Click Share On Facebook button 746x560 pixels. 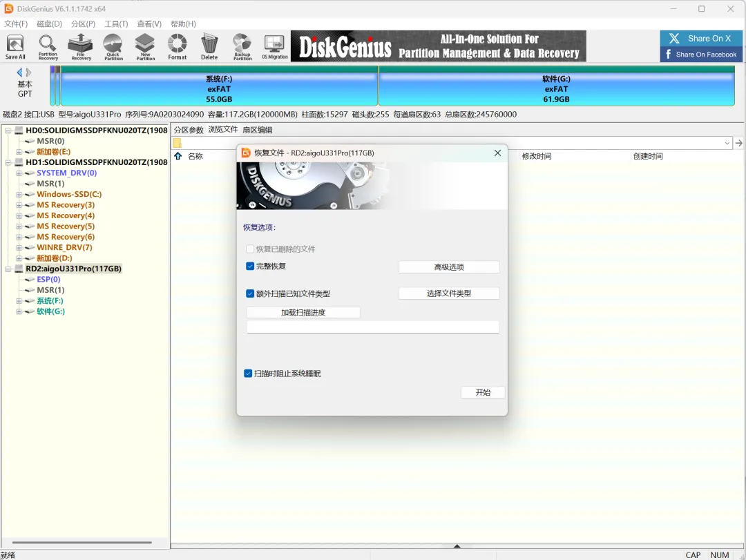701,55
